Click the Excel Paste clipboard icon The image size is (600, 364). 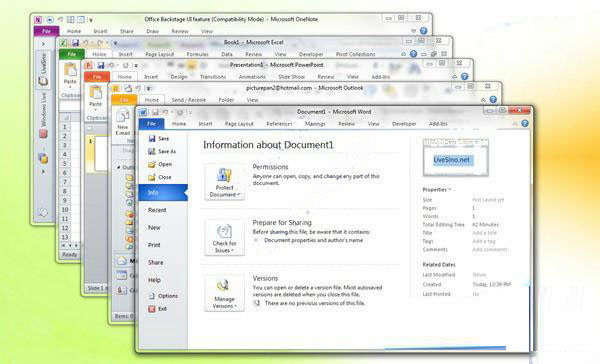[x=70, y=70]
